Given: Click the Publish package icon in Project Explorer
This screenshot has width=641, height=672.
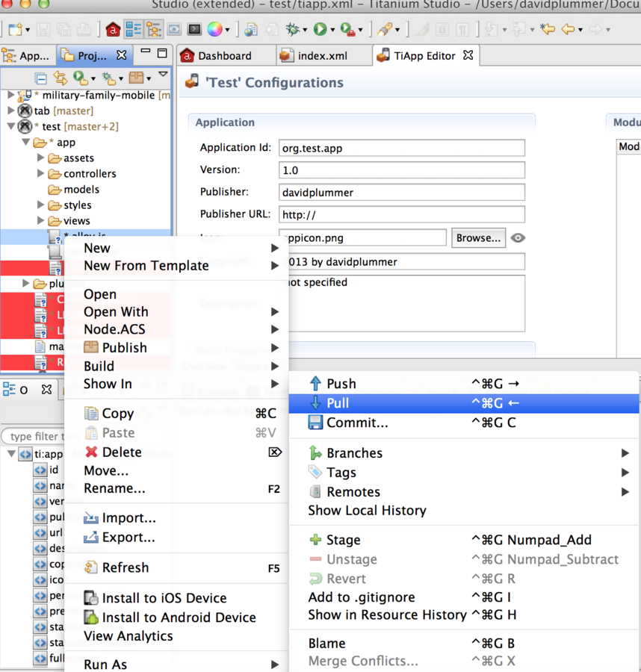Looking at the screenshot, I should pyautogui.click(x=137, y=78).
